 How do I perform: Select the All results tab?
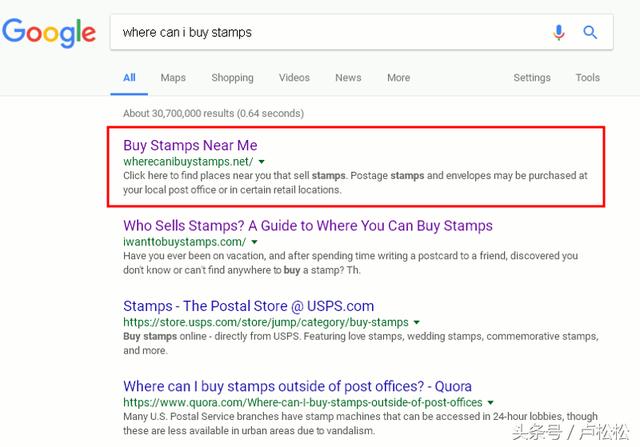pyautogui.click(x=130, y=78)
